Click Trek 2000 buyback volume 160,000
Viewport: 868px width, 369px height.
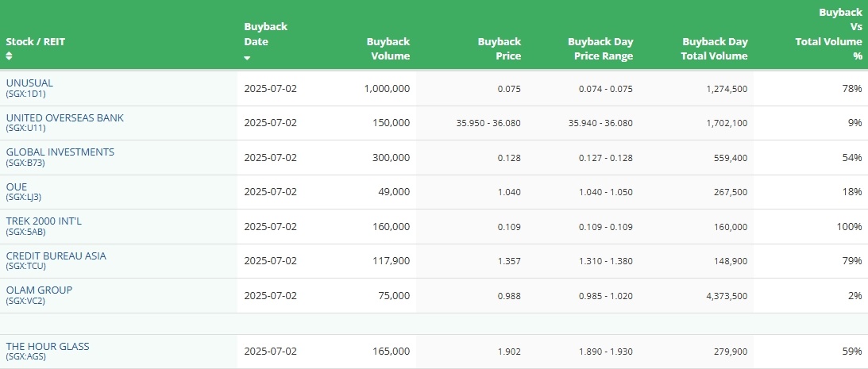pos(392,227)
